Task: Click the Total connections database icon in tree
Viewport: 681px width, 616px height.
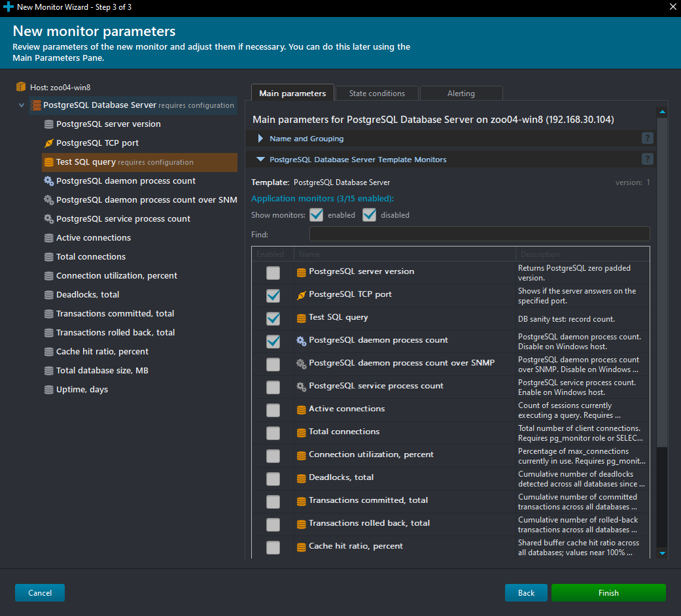Action: coord(49,256)
